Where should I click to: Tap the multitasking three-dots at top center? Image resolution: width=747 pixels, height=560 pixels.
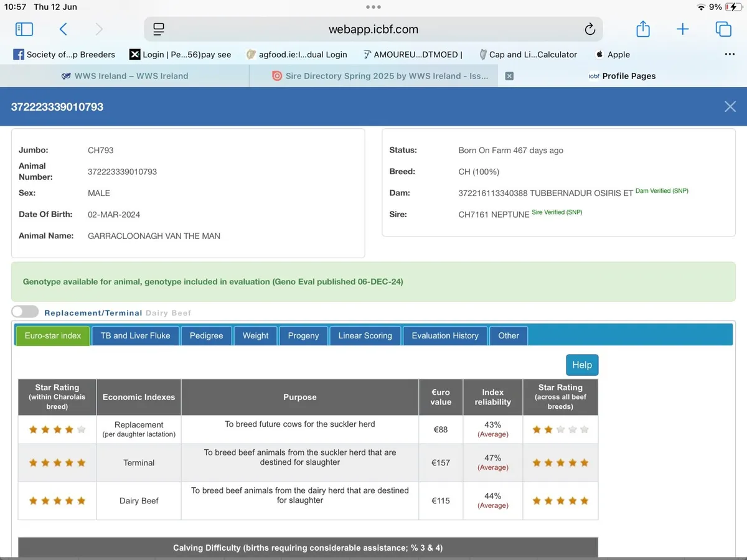[x=374, y=7]
